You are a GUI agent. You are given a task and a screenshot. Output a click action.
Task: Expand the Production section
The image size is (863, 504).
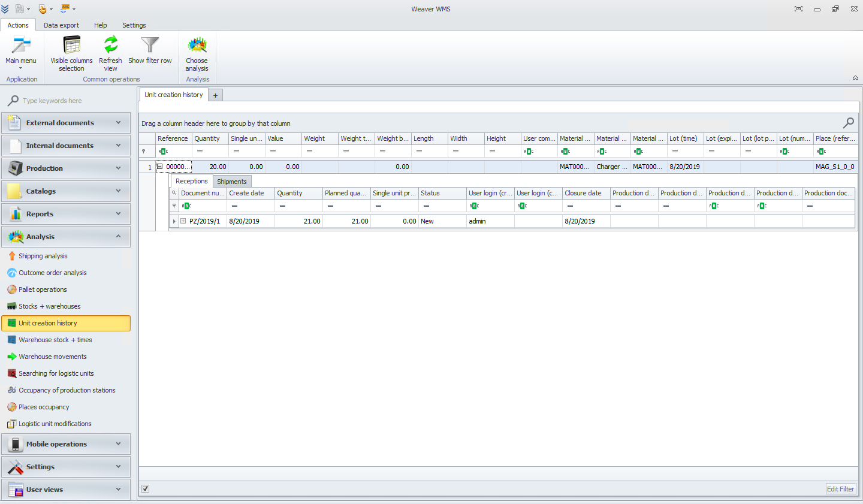pos(66,168)
